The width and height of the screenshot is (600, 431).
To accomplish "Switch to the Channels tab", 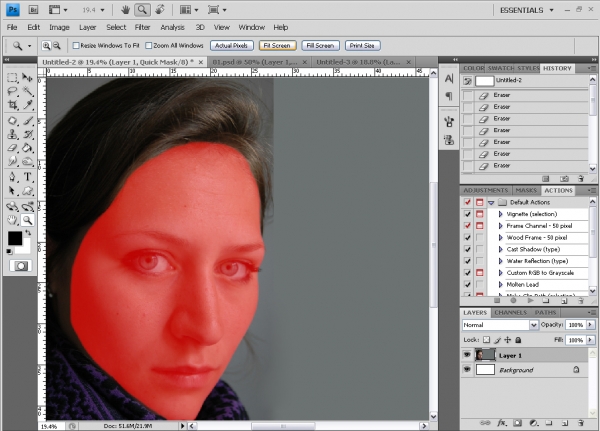I will point(510,313).
